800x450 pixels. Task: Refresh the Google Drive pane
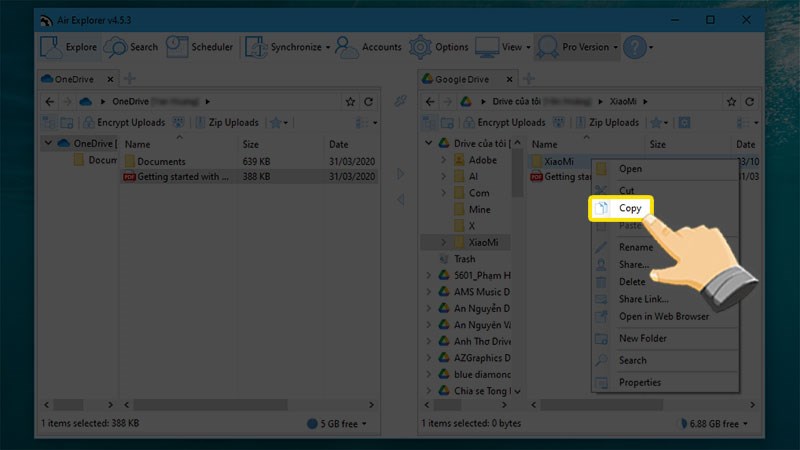pyautogui.click(x=749, y=102)
